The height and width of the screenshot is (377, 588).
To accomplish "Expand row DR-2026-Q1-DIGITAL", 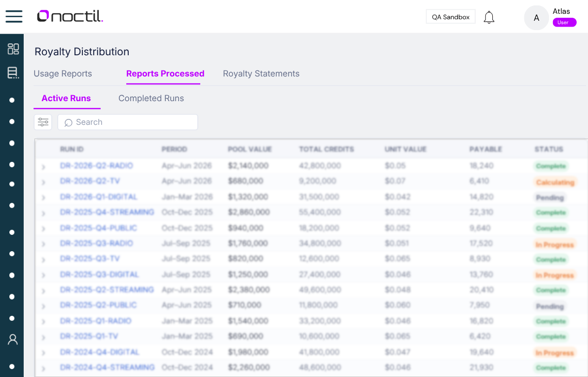I will click(x=43, y=197).
